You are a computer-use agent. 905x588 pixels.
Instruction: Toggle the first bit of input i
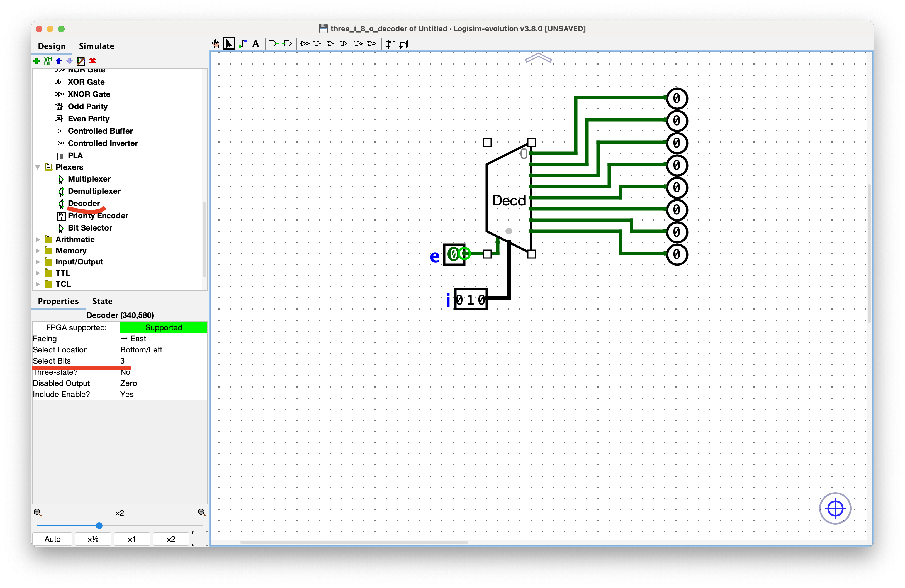(460, 300)
